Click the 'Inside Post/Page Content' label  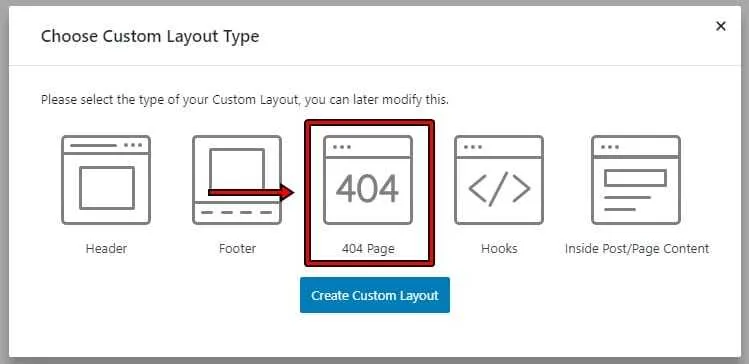[x=637, y=249]
